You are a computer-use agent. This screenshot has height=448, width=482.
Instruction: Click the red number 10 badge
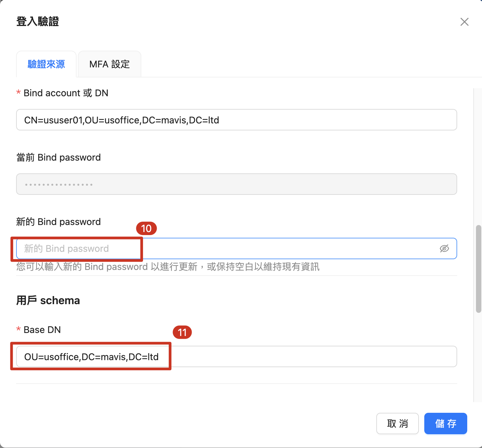(146, 228)
